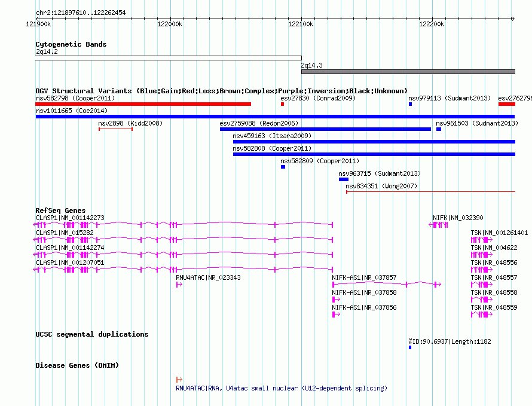This screenshot has width=532, height=406.
Task: Click the CLASP1|NM_001142273 gene label
Action: 70,218
